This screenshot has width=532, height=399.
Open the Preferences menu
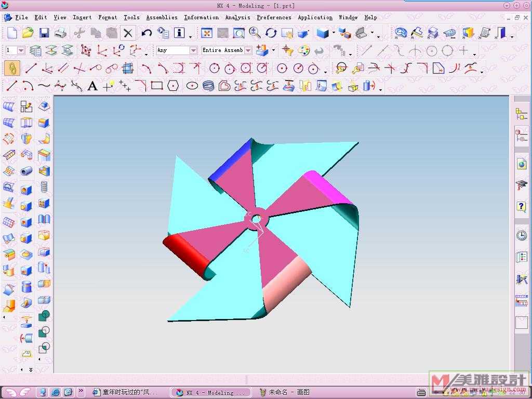click(x=274, y=17)
